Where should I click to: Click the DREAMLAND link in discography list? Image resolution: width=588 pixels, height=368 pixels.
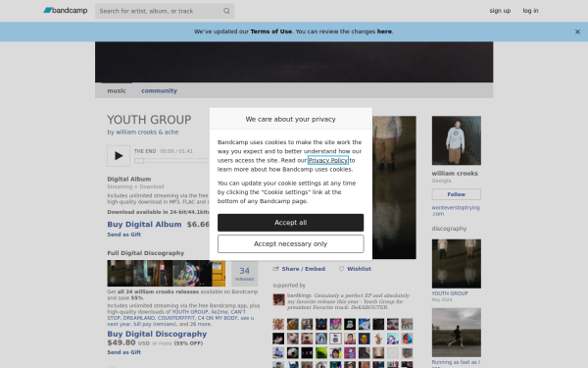[139, 318]
